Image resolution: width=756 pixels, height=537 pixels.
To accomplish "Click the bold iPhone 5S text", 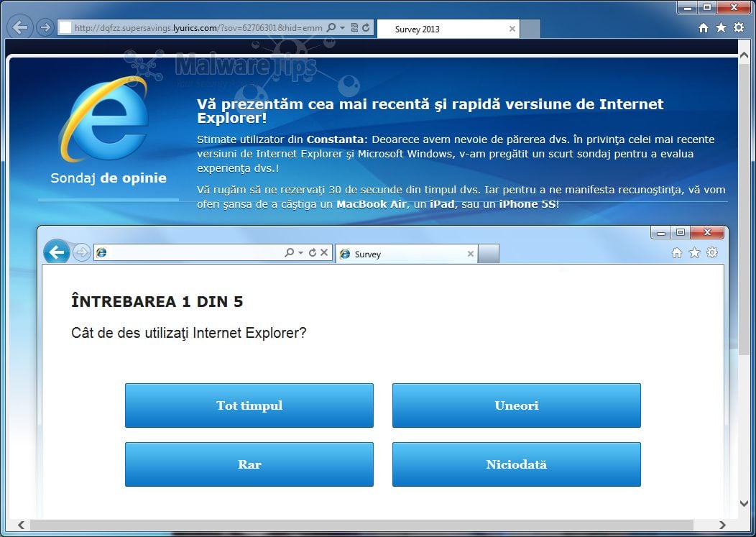I will click(x=528, y=204).
